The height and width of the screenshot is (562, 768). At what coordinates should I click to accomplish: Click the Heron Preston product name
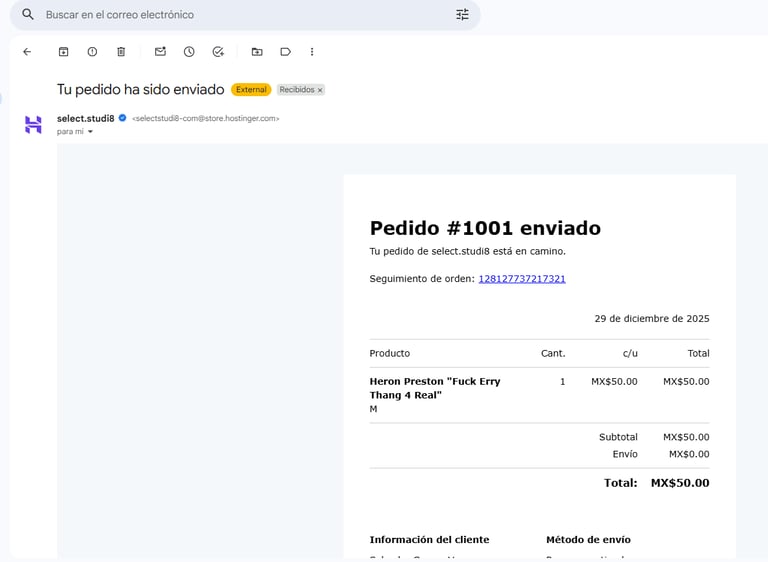point(435,388)
